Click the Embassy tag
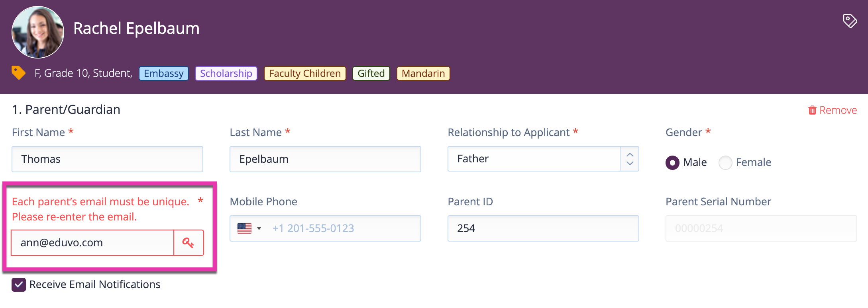Screen dimensions: 868x308 tap(164, 73)
